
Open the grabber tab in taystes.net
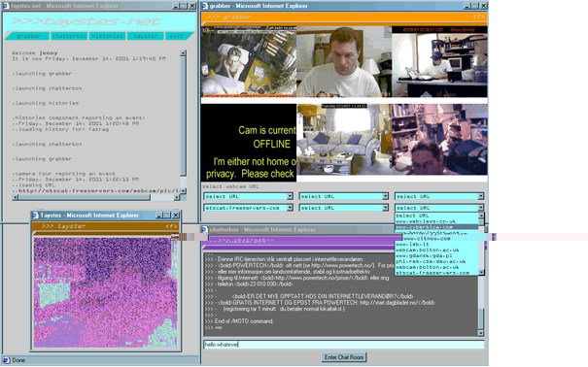click(28, 36)
